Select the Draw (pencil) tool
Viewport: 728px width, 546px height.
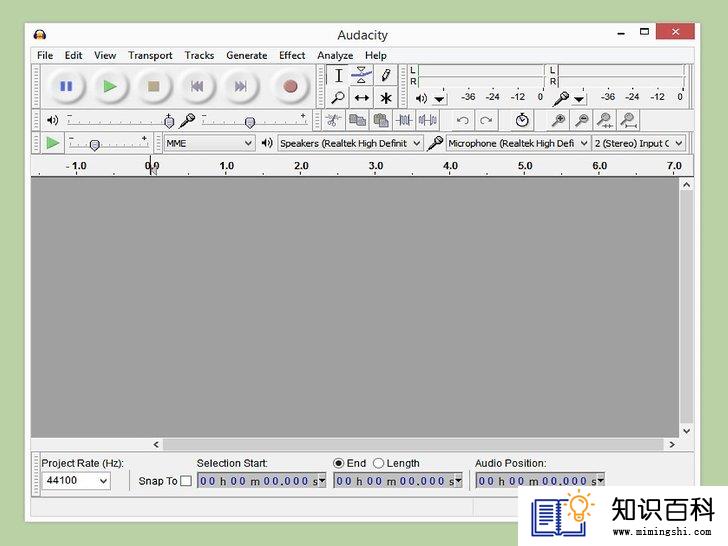pyautogui.click(x=385, y=75)
